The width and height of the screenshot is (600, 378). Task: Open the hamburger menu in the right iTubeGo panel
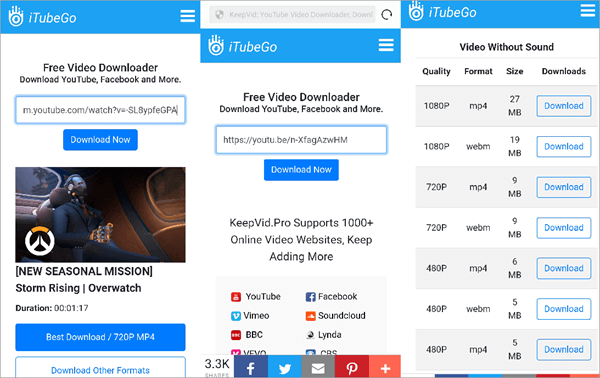tap(588, 10)
